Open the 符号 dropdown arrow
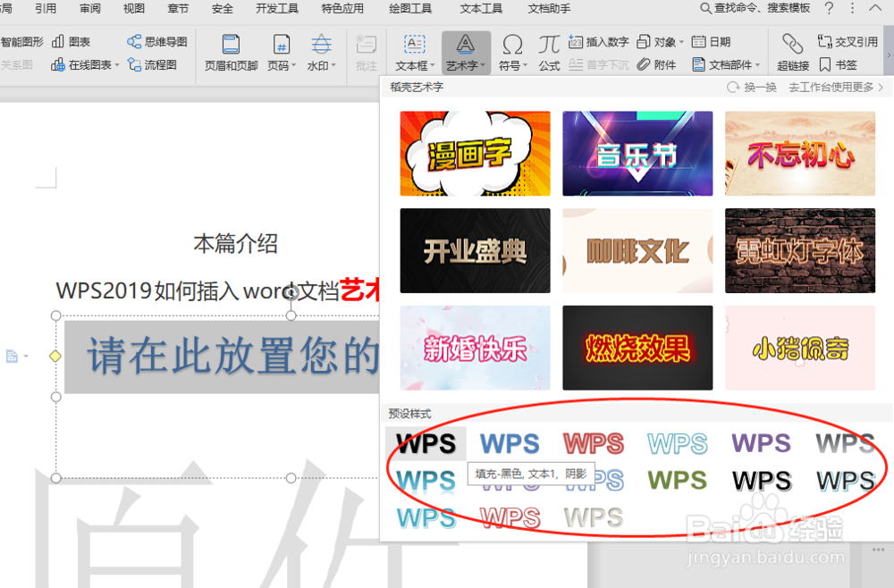Image resolution: width=894 pixels, height=588 pixels. coord(525,65)
